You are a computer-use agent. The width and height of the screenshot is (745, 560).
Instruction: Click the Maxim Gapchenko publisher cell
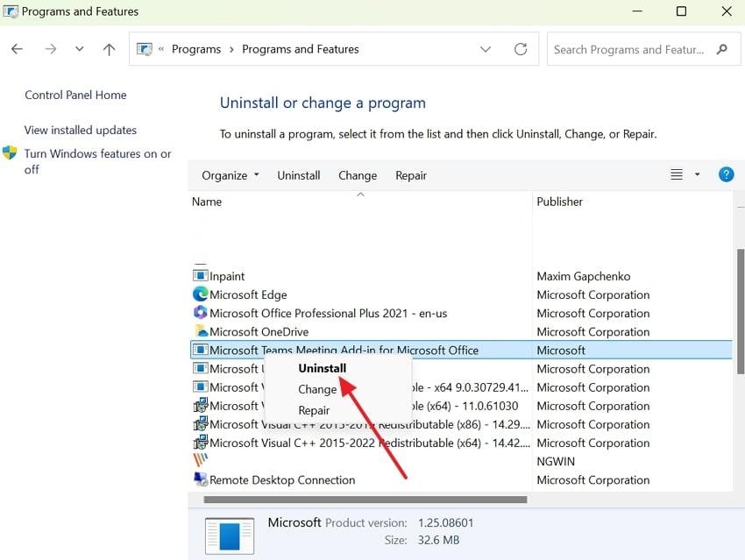coord(584,276)
